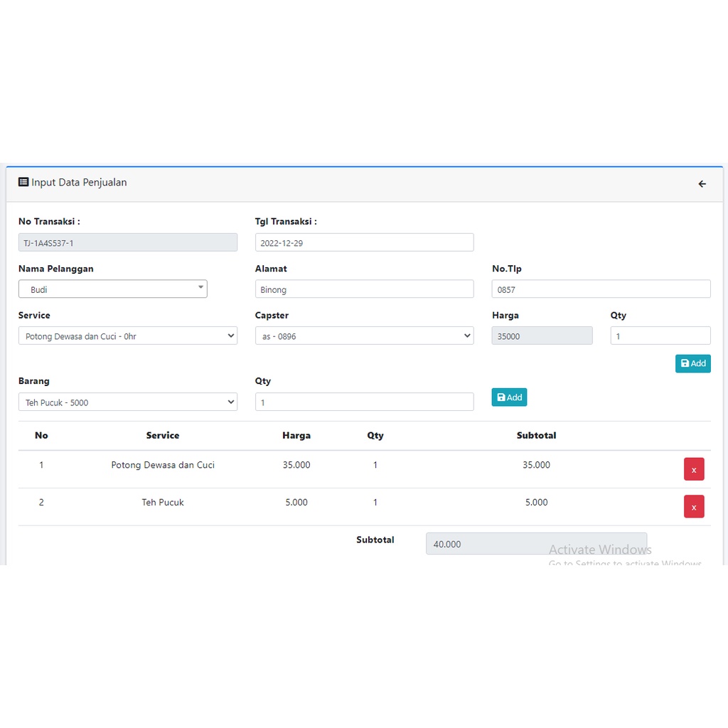Image resolution: width=728 pixels, height=728 pixels.
Task: Expand the Barang dropdown
Action: 127,402
